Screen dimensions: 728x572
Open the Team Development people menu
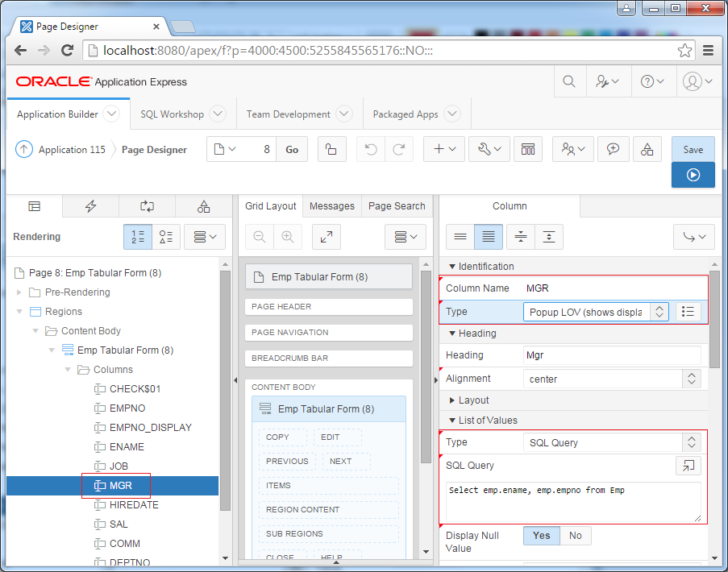[x=573, y=149]
